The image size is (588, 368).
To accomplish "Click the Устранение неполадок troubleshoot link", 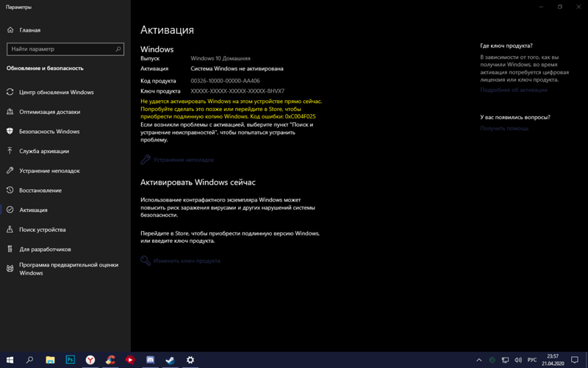I will coord(183,160).
